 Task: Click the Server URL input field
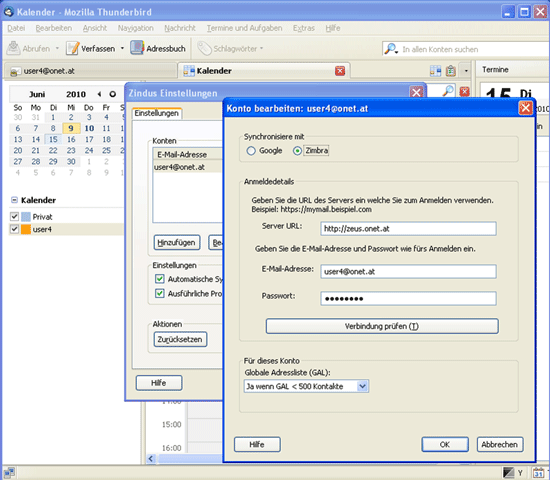point(408,229)
